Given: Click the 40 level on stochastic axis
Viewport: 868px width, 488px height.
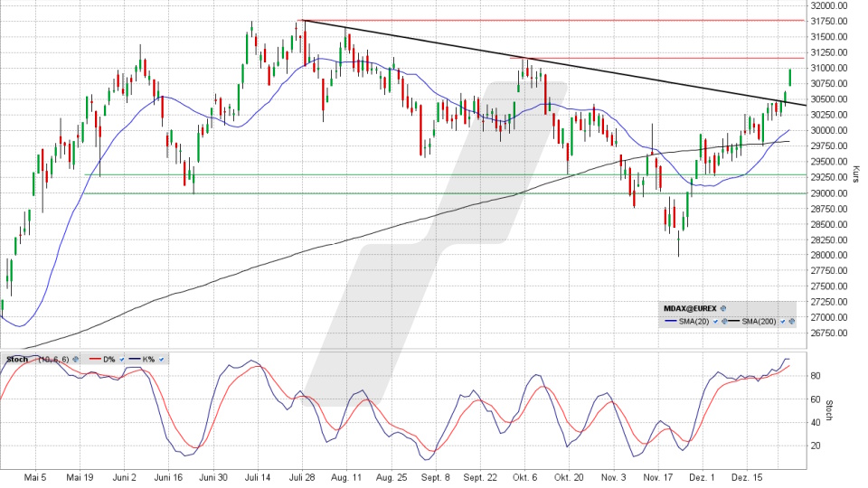Looking at the screenshot, I should (x=816, y=423).
